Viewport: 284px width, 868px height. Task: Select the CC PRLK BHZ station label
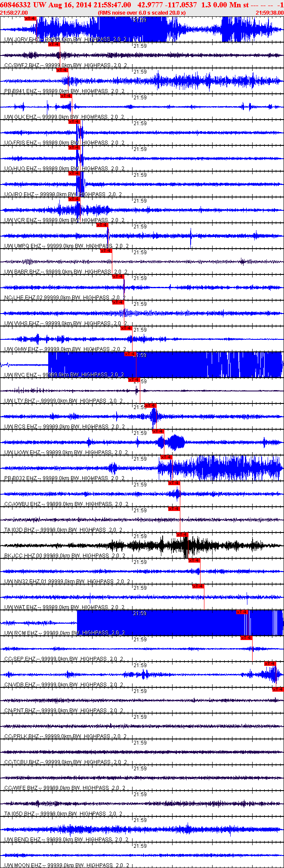(65, 736)
